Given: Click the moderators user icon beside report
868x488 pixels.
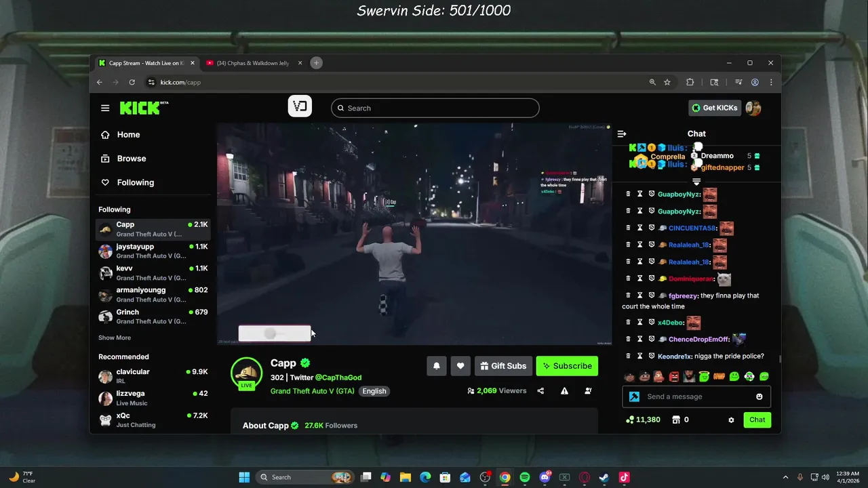Looking at the screenshot, I should 588,391.
